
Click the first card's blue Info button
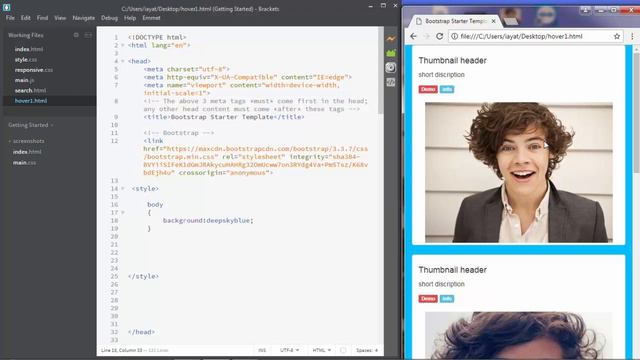[x=447, y=89]
